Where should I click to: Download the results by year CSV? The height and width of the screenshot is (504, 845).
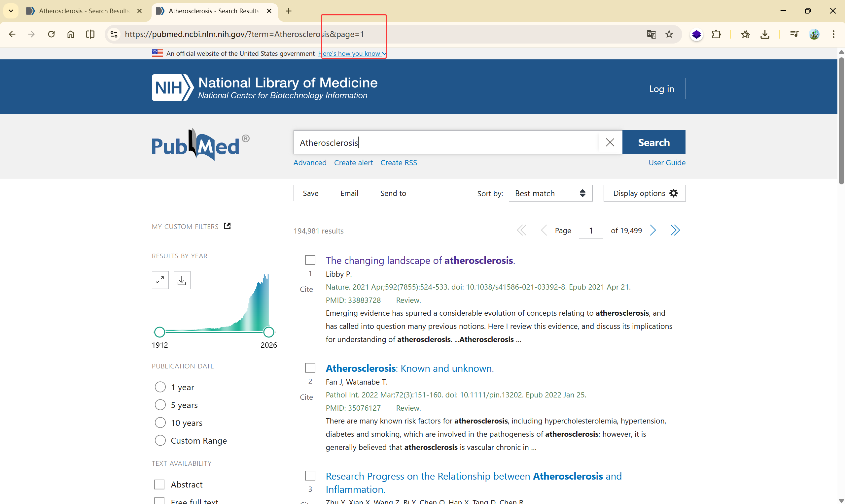point(182,280)
